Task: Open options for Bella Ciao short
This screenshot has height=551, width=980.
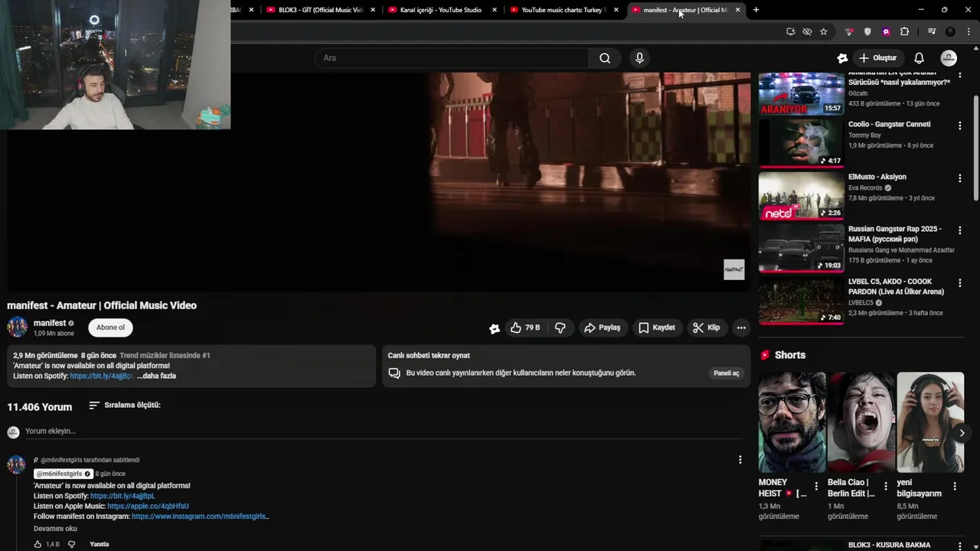Action: pyautogui.click(x=886, y=486)
